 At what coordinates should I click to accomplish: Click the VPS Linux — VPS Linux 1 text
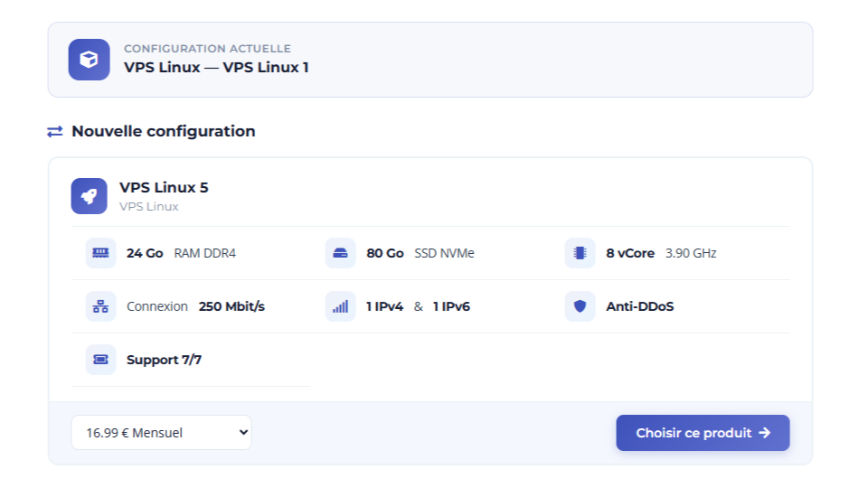tap(216, 68)
